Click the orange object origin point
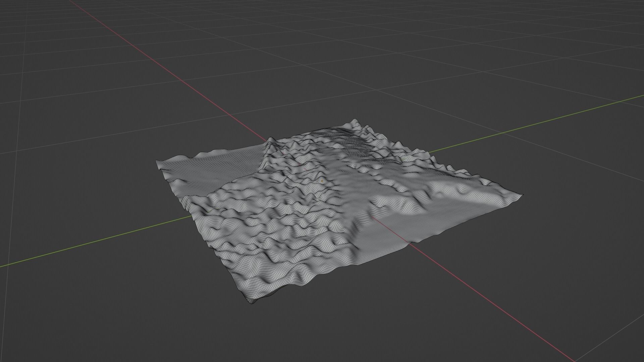This screenshot has width=644, height=362. 322,181
